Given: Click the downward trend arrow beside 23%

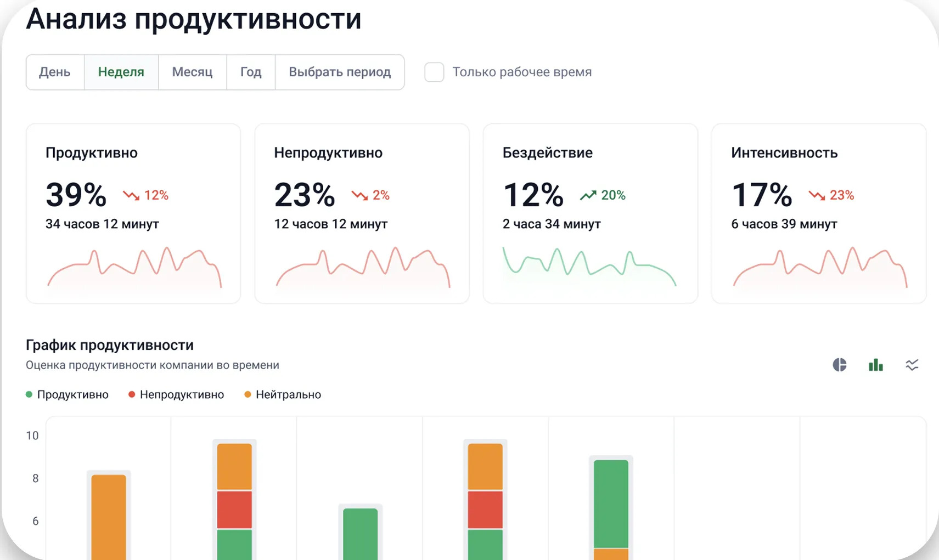Looking at the screenshot, I should [x=817, y=195].
